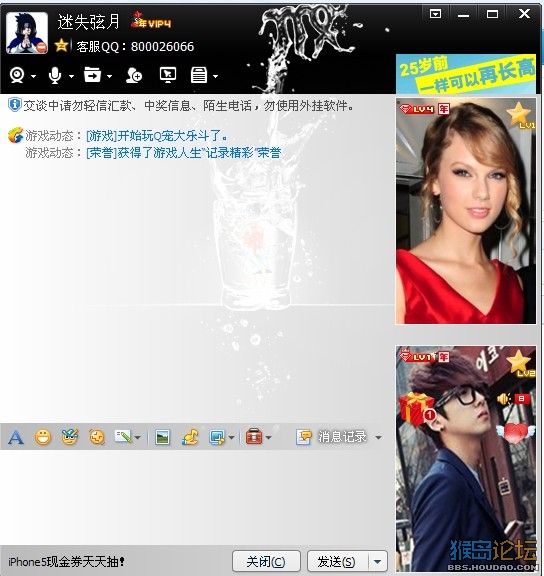Viewport: 544px width, 576px height.
Task: Open the gift box icon on QQ show
Action: point(417,408)
